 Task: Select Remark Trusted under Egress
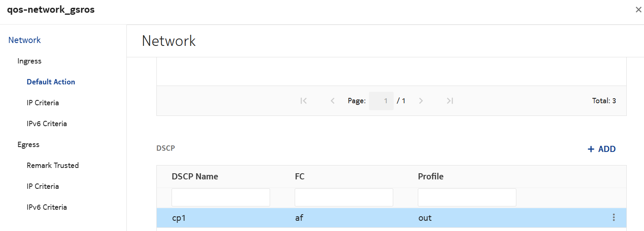[53, 165]
